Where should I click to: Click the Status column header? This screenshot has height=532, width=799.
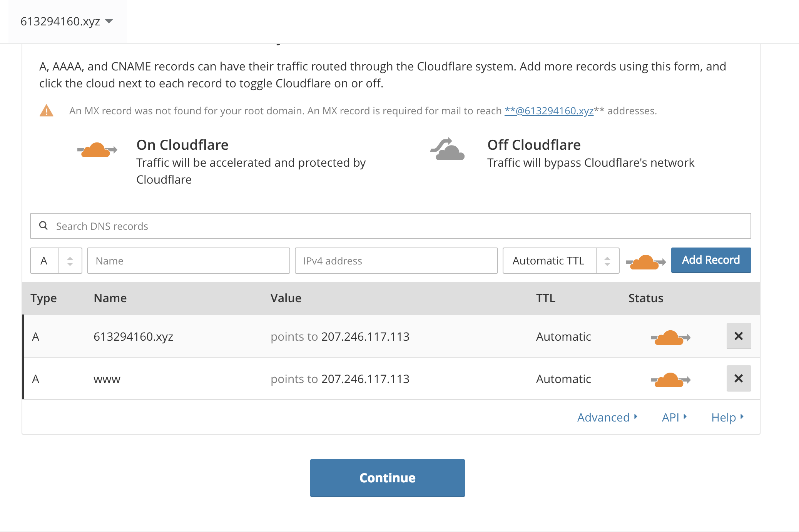(646, 298)
